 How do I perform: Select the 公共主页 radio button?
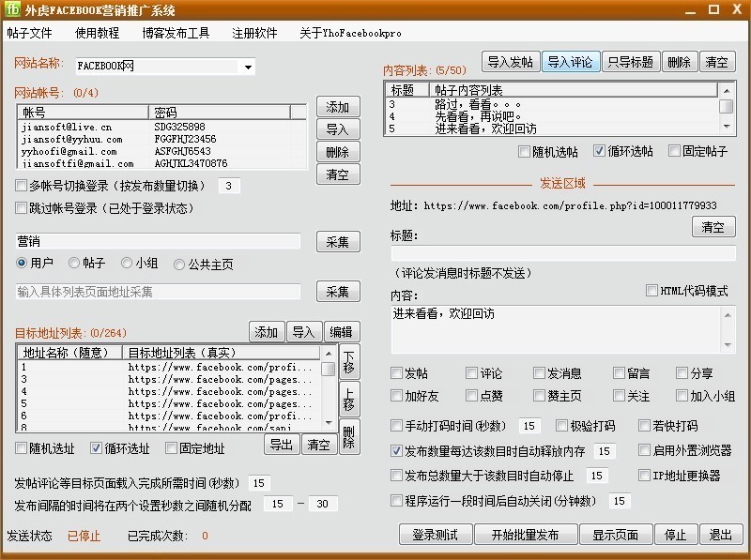(179, 265)
